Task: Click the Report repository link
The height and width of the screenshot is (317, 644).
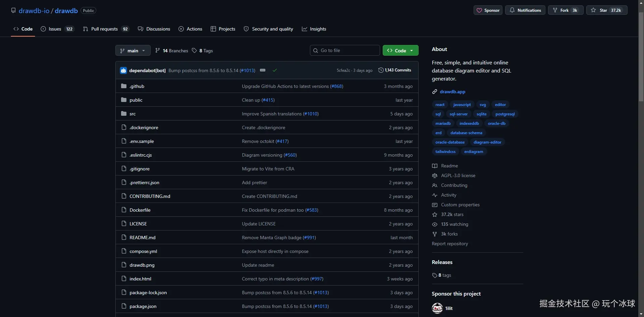Action: coord(450,244)
